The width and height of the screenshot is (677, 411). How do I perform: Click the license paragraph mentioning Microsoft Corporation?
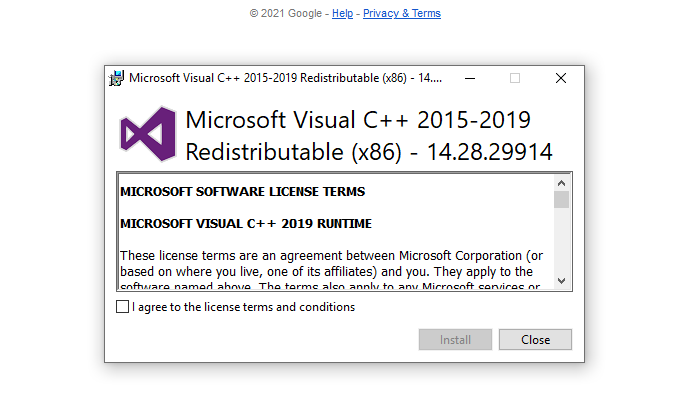point(331,268)
